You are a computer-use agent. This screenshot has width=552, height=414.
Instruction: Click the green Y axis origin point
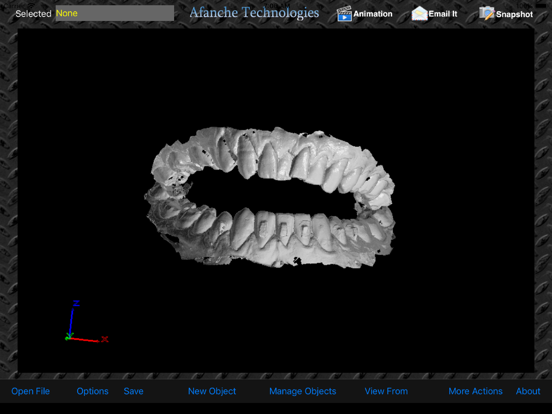(x=68, y=338)
